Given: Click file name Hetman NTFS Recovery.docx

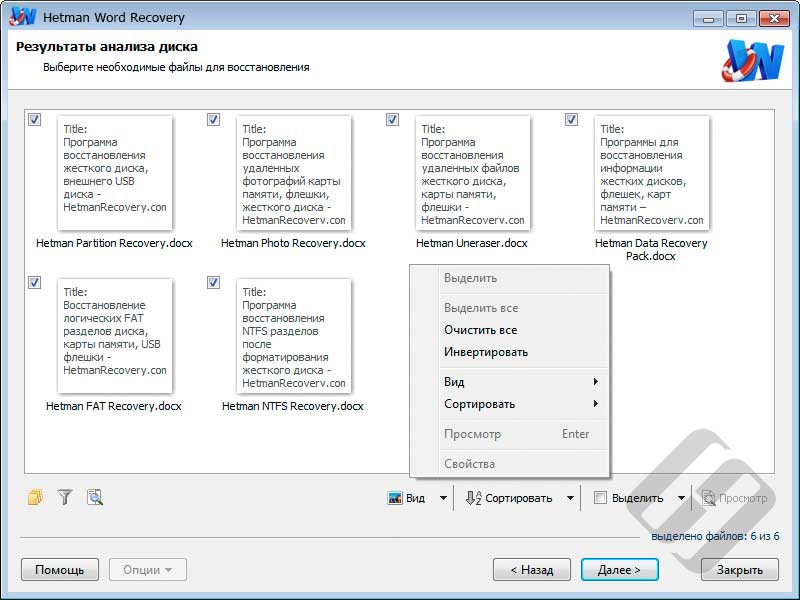Looking at the screenshot, I should (x=293, y=406).
